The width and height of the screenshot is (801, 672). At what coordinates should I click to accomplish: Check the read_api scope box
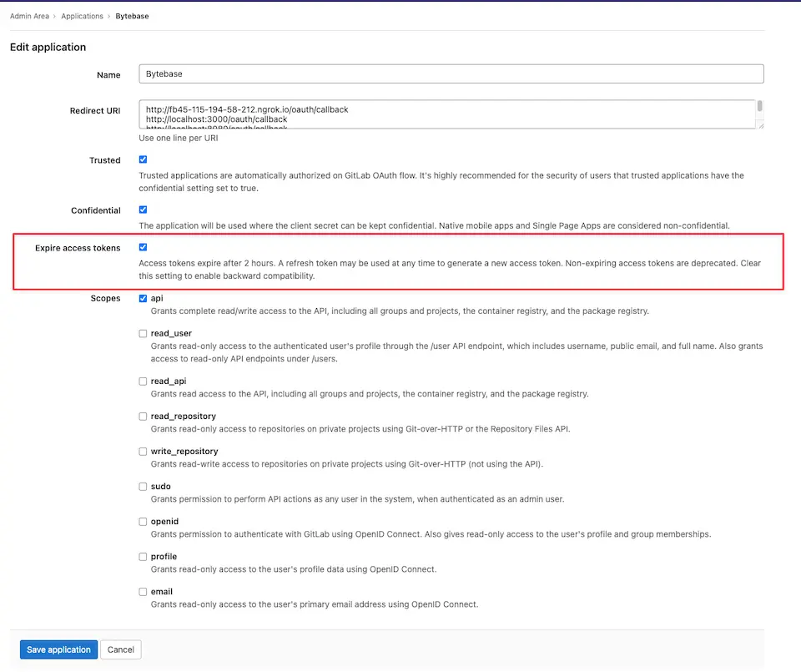pos(143,381)
